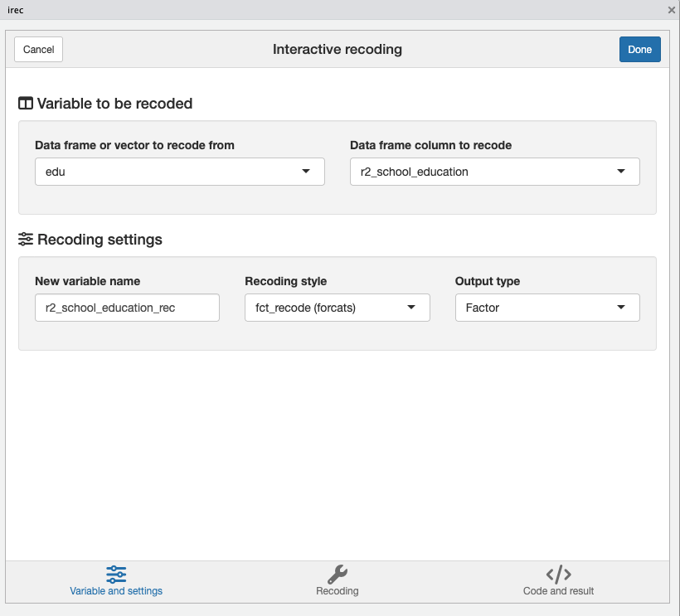Click the sliders icon above Variable and settings

click(115, 573)
